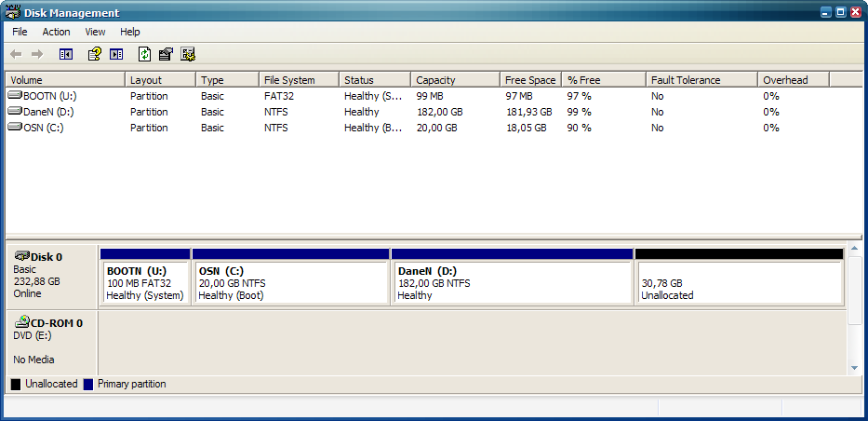Click the 232,88 GB label under Disk 0

tap(36, 281)
